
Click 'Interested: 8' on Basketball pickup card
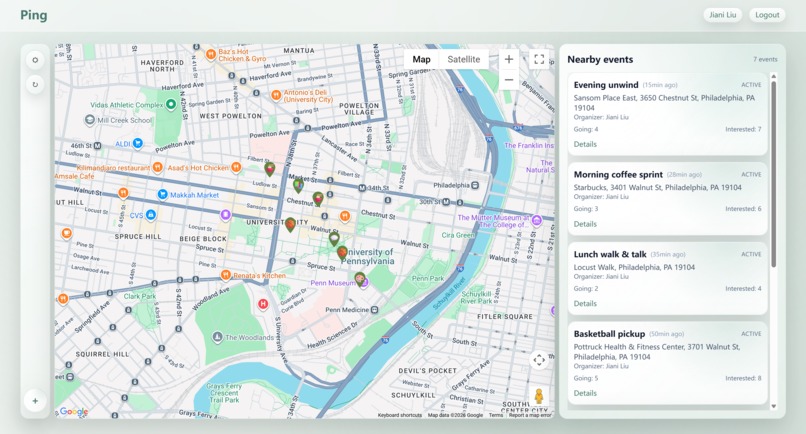(x=743, y=378)
